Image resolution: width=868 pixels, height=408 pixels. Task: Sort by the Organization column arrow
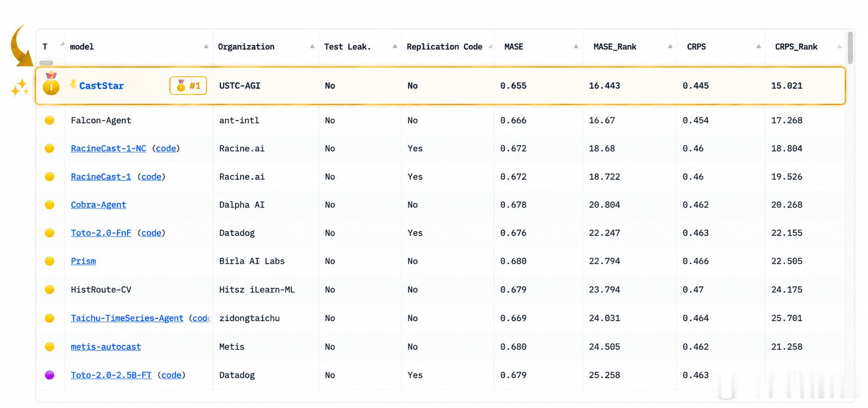coord(312,46)
